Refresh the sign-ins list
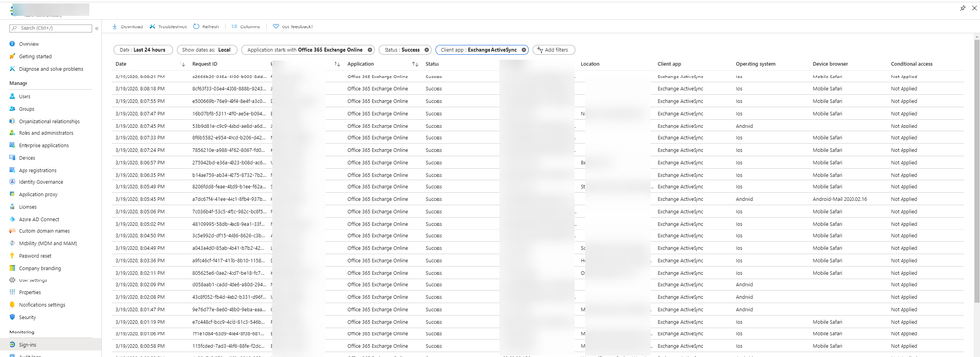 (x=206, y=26)
